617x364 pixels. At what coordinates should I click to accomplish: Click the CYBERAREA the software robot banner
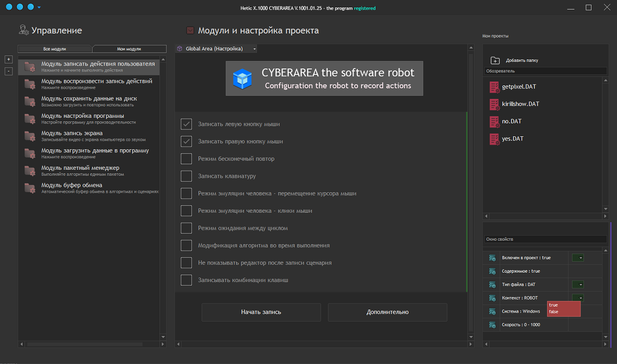point(324,78)
